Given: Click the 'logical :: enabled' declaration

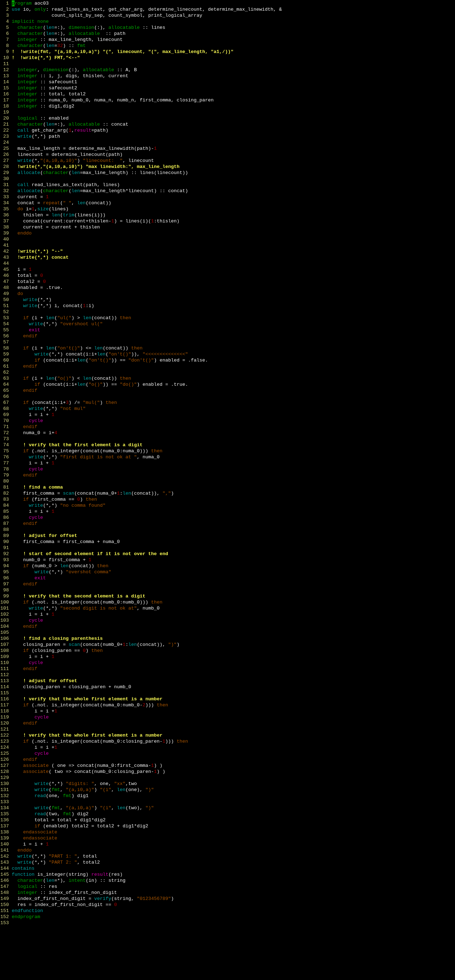Looking at the screenshot, I should [x=43, y=118].
